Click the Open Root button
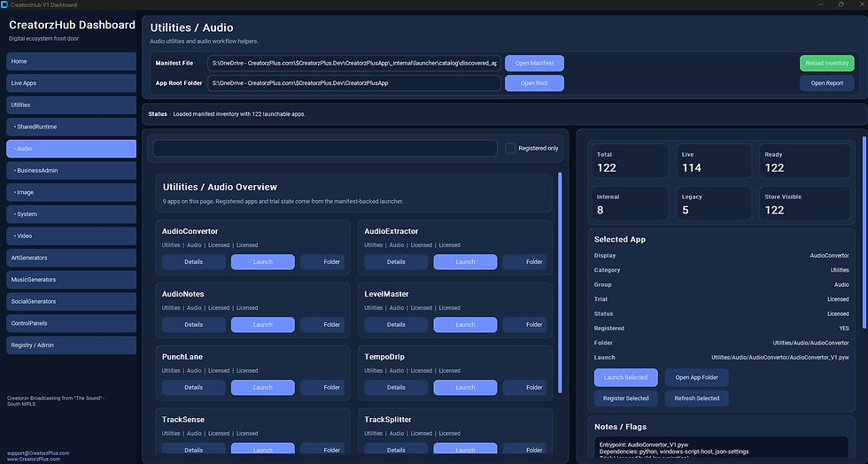 pyautogui.click(x=534, y=83)
